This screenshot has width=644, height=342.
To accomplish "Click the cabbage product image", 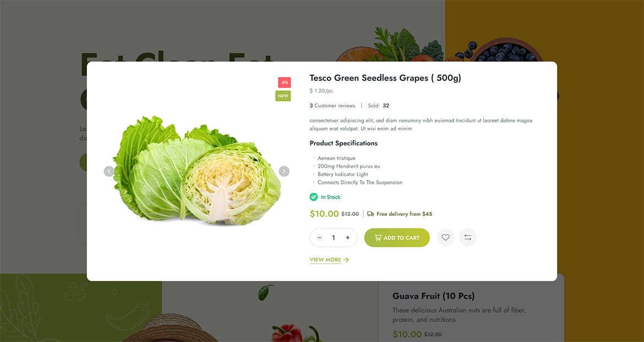I will (197, 171).
